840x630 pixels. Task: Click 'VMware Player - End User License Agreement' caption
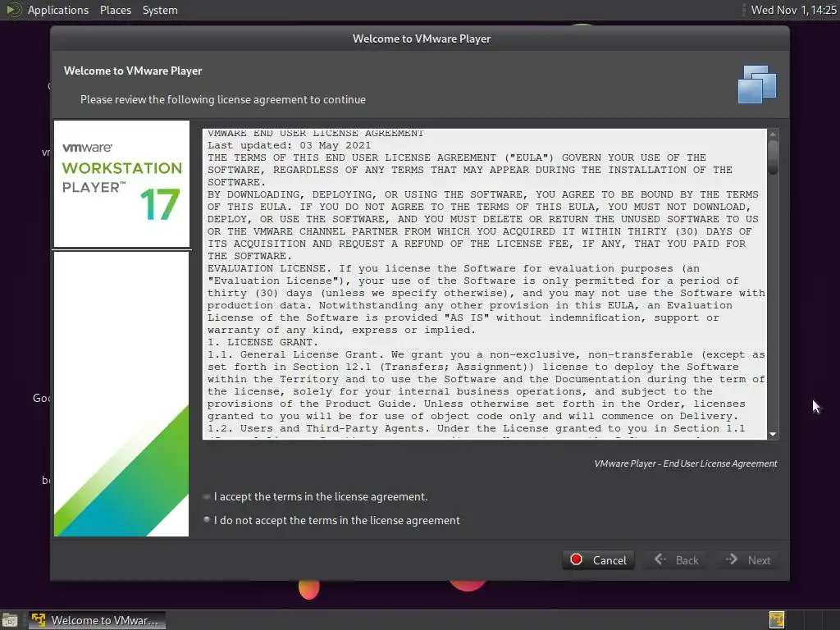[x=685, y=463]
